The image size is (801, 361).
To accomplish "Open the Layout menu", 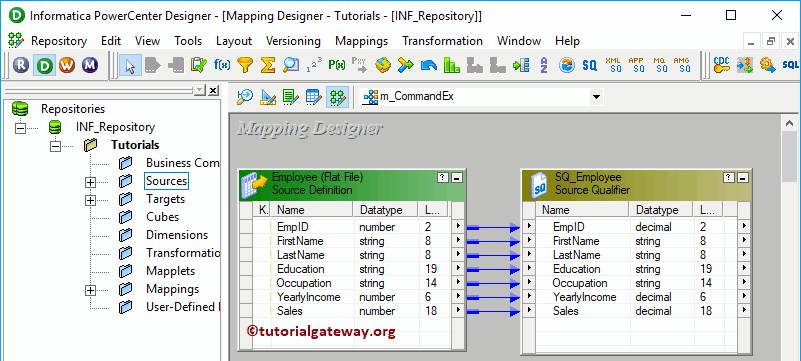I will (234, 41).
